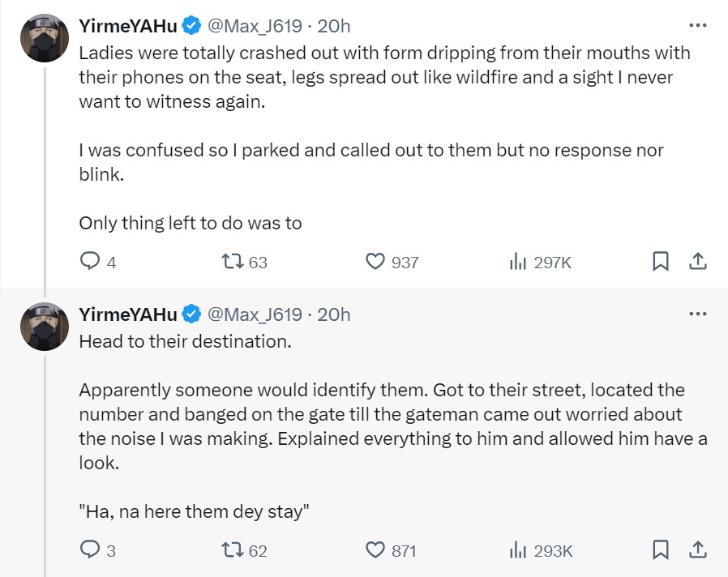Screen dimensions: 728x577
Task: Bookmark the "Head to their destination" tweet
Action: 661,549
